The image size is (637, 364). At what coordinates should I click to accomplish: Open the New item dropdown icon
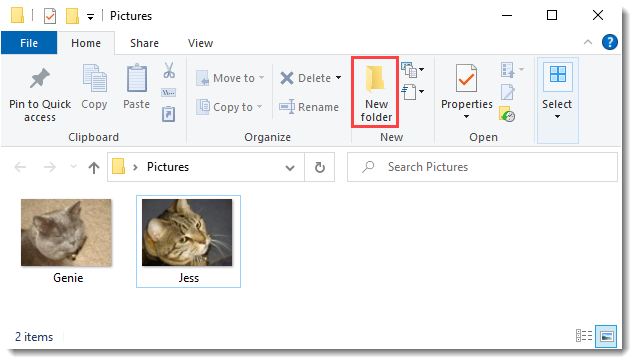412,69
